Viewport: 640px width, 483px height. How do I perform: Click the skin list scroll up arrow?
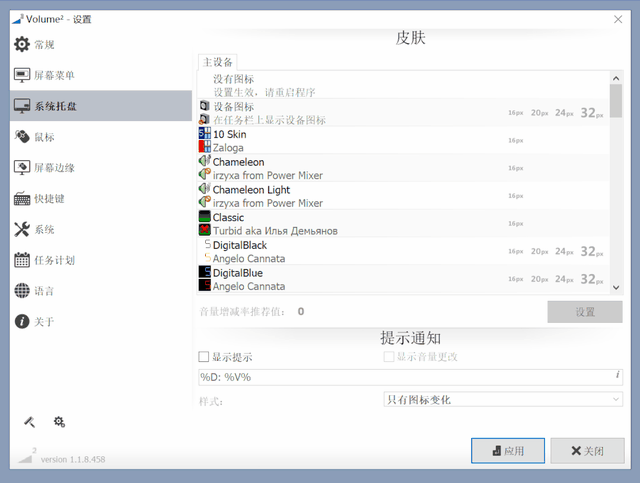click(616, 78)
